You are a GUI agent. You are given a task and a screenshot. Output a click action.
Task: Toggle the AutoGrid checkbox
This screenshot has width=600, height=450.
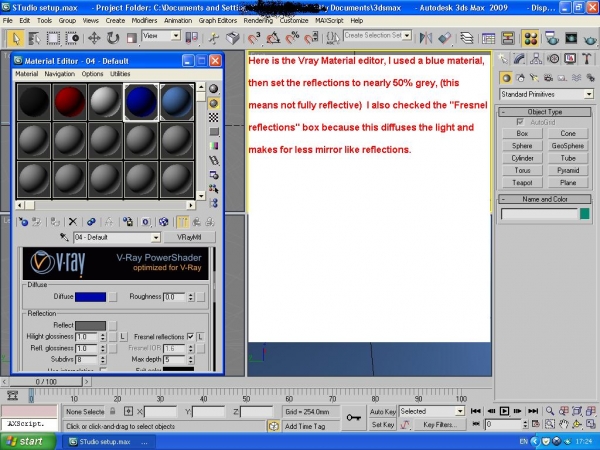pos(520,122)
